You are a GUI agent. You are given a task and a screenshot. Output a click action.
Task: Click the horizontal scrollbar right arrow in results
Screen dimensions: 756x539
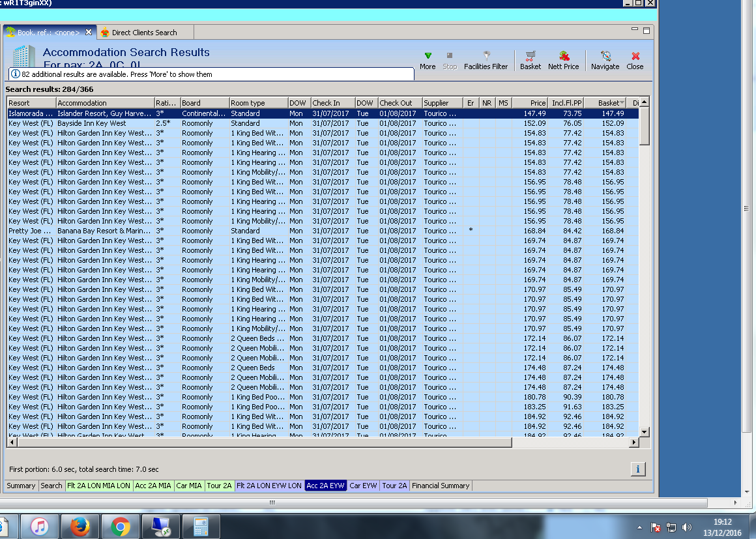click(x=634, y=442)
